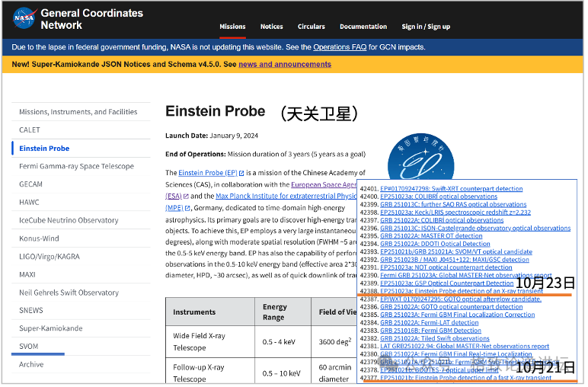588x387 pixels.
Task: Open circular 42400 COLIBRÍ optical observations
Action: point(440,197)
